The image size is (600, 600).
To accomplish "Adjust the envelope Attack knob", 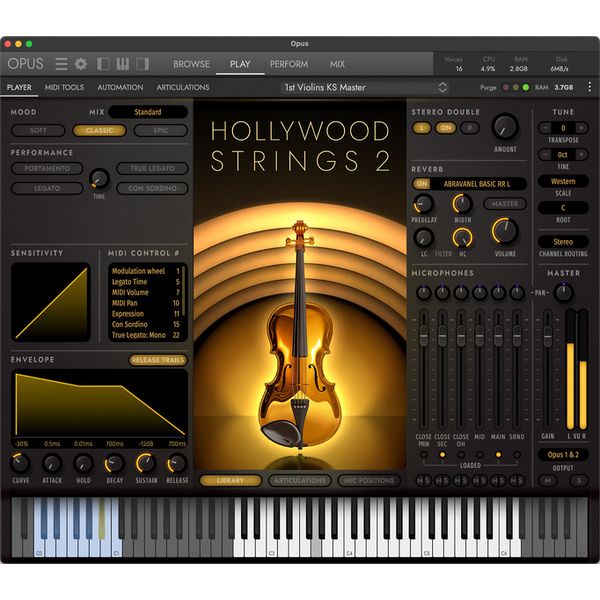I will point(52,464).
